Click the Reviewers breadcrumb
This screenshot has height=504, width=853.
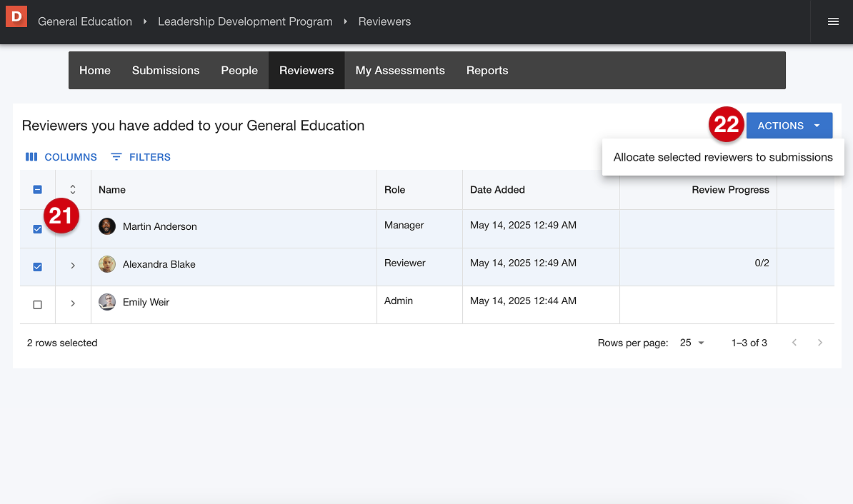[x=384, y=21]
